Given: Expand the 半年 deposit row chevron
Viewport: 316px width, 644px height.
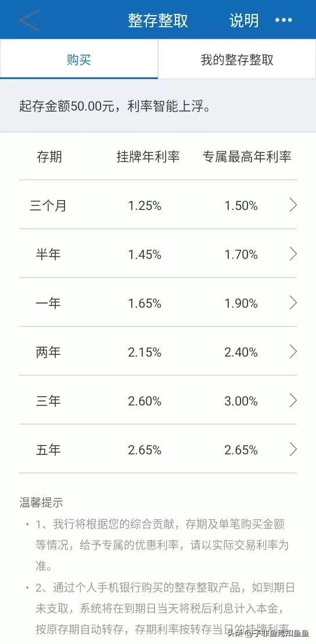Looking at the screenshot, I should pyautogui.click(x=293, y=254).
